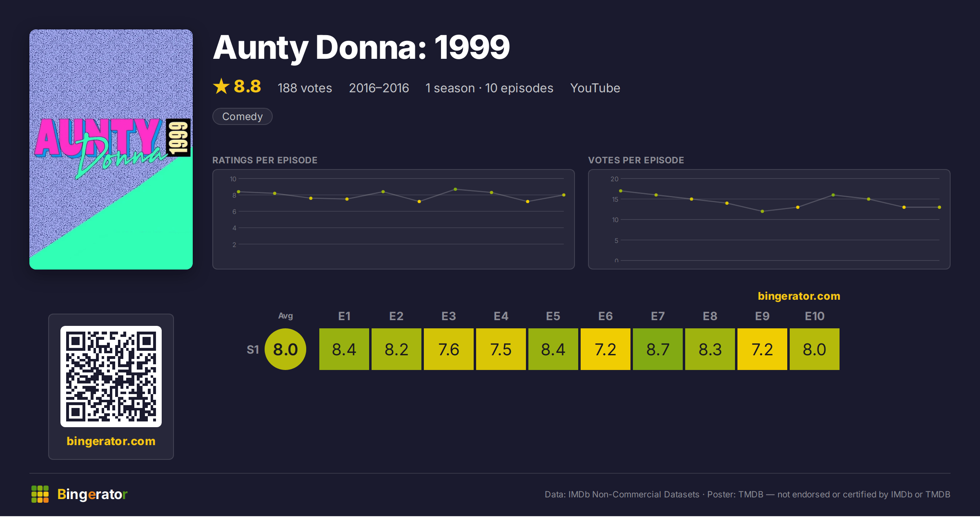Click the E8 rating tile 8.3
Viewport: 980px width, 517px height.
(x=710, y=349)
